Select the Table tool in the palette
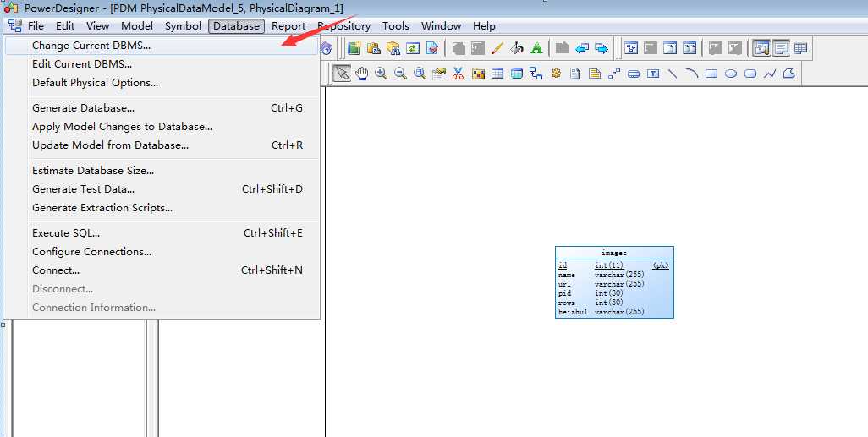This screenshot has width=868, height=437. pyautogui.click(x=497, y=73)
